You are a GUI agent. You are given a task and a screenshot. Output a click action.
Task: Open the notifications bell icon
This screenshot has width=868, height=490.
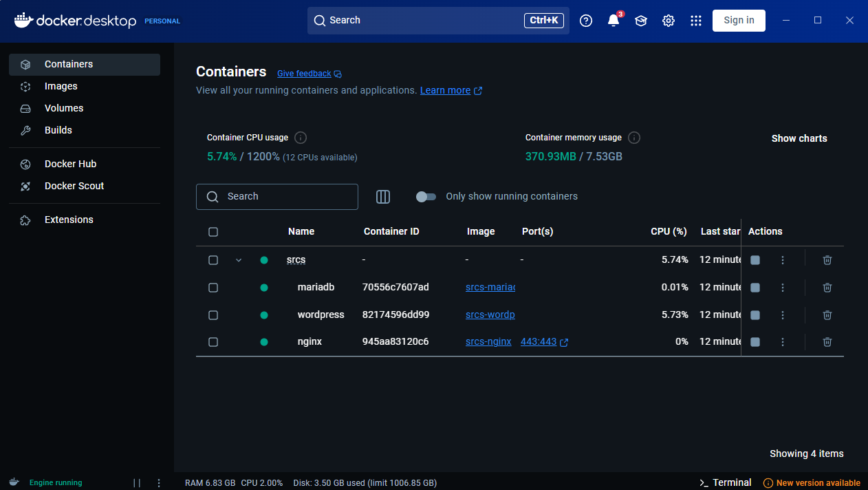coord(614,21)
